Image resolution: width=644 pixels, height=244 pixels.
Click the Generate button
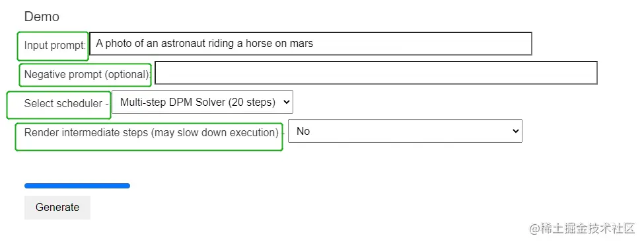point(57,208)
